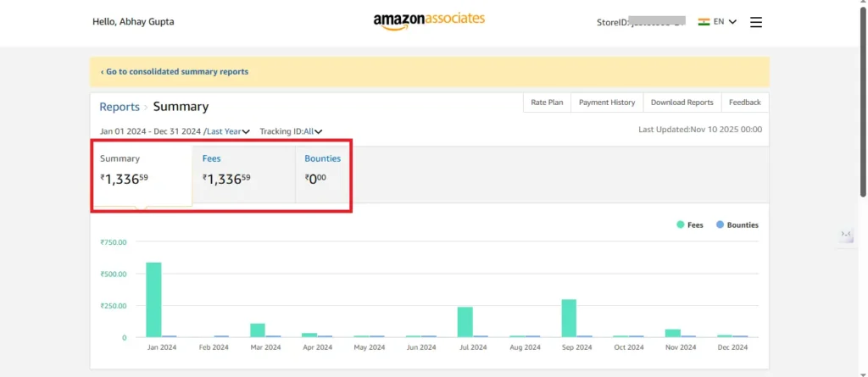Image resolution: width=868 pixels, height=377 pixels.
Task: Click the Nov 2024 fees bar
Action: pos(673,333)
